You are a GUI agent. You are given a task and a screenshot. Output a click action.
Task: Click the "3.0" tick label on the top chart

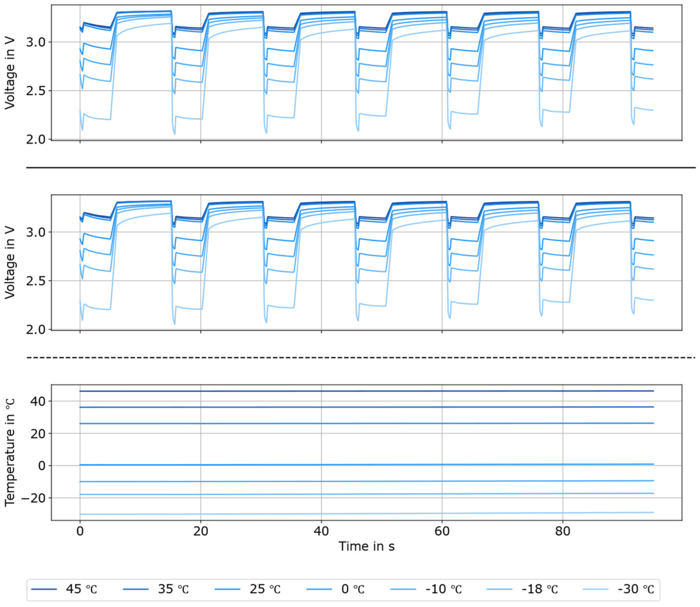point(36,42)
